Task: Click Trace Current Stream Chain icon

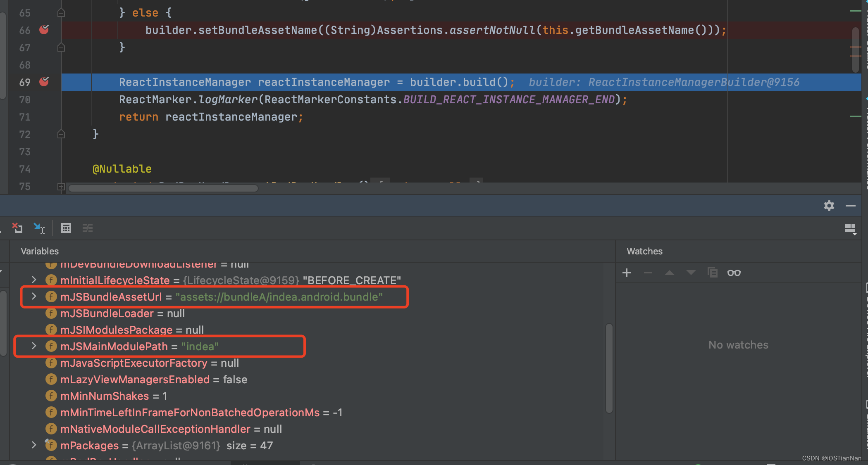Action: [88, 228]
